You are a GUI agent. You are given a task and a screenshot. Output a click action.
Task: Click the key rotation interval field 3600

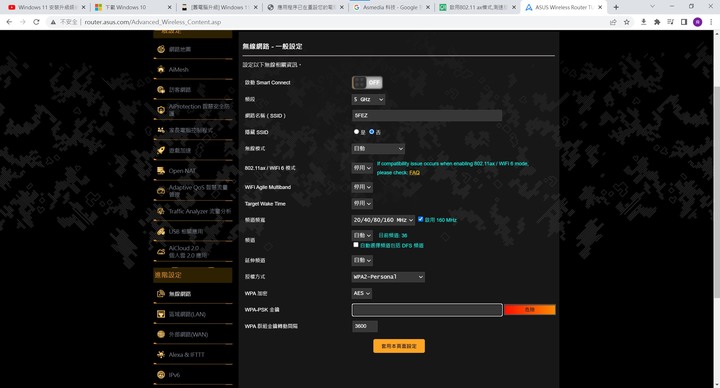coord(365,326)
